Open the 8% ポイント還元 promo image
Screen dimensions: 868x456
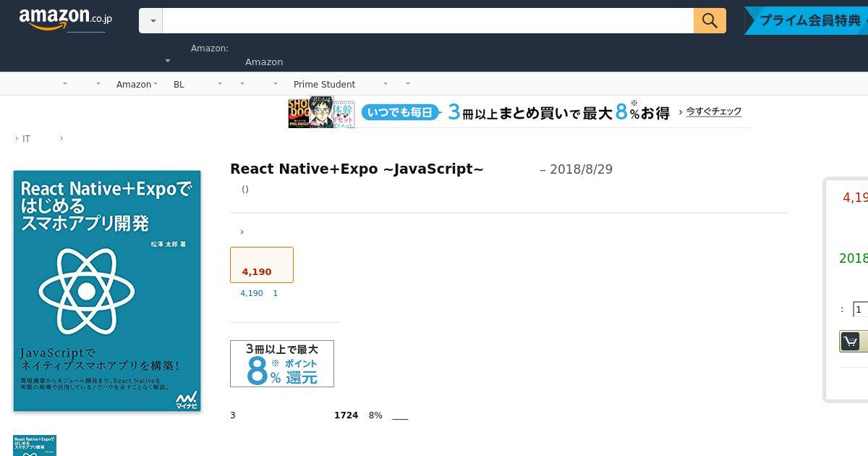pyautogui.click(x=282, y=363)
